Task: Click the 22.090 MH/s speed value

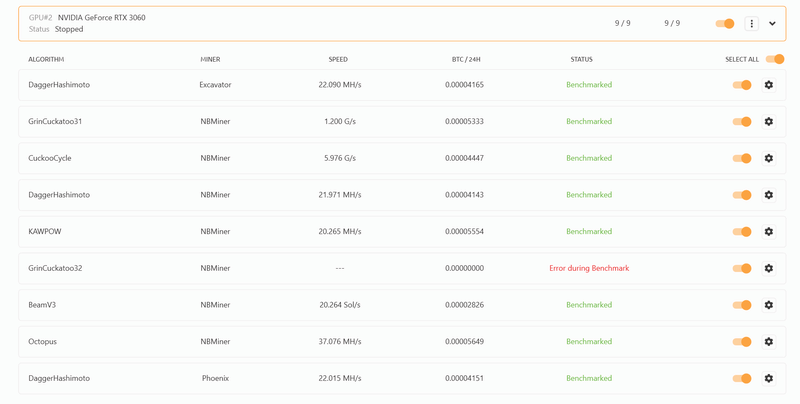Action: click(x=340, y=85)
